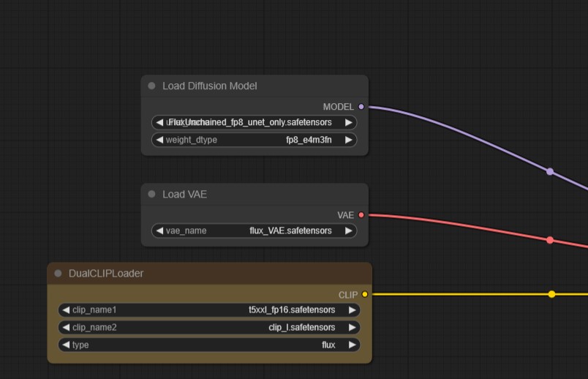The height and width of the screenshot is (379, 588).
Task: Click the purple MODEL output port
Action: [361, 107]
